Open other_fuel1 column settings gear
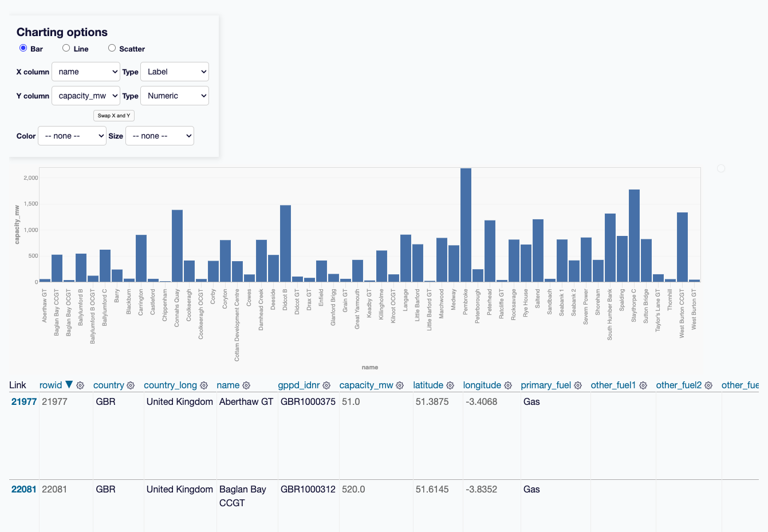 pyautogui.click(x=643, y=385)
